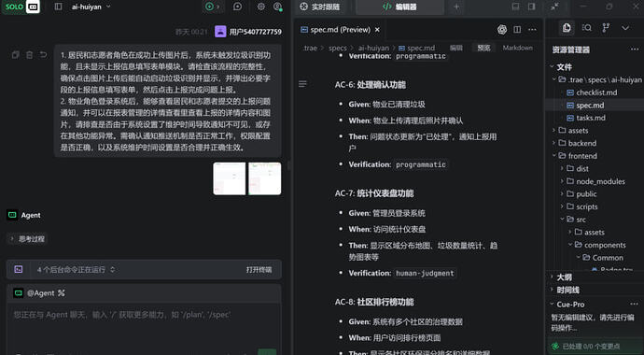The image size is (644, 355).
Task: Toggle SOLO mode switch at top left
Action: coord(21,7)
